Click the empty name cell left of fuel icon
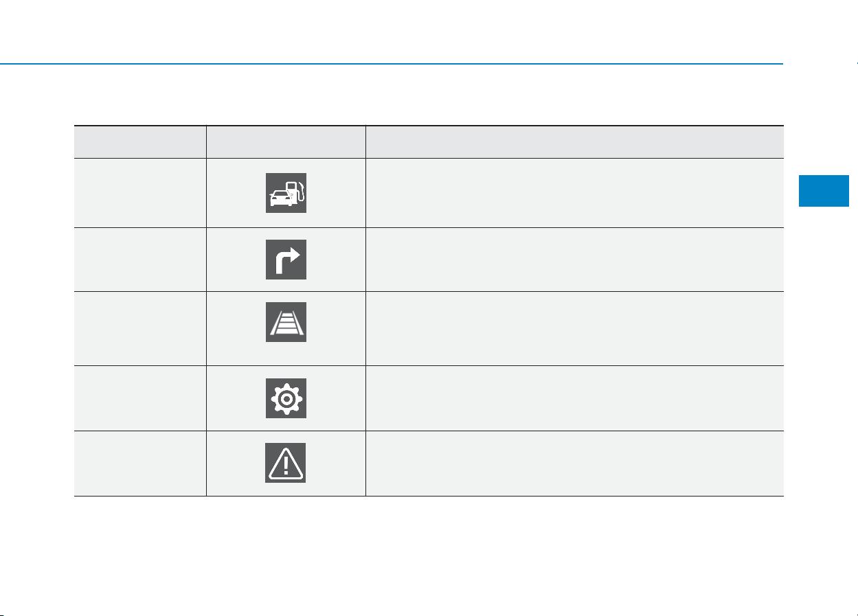This screenshot has height=616, width=858. click(140, 193)
